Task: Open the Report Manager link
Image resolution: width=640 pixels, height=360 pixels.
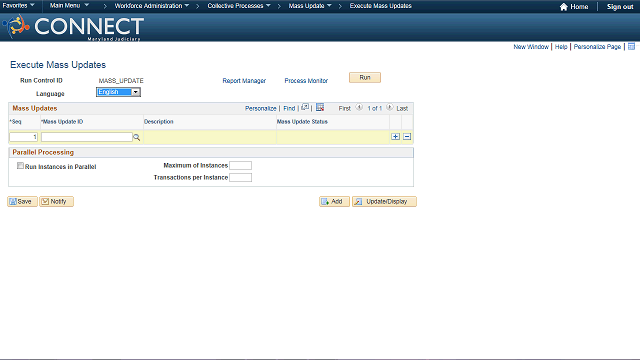Action: (244, 81)
